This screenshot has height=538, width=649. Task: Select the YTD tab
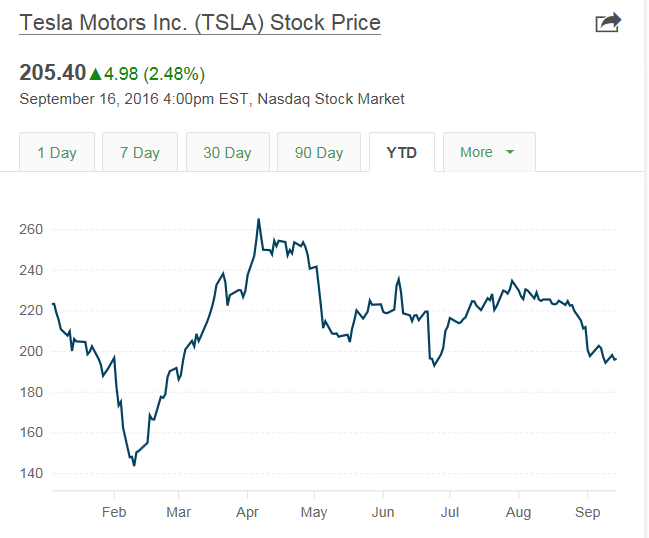(x=401, y=153)
